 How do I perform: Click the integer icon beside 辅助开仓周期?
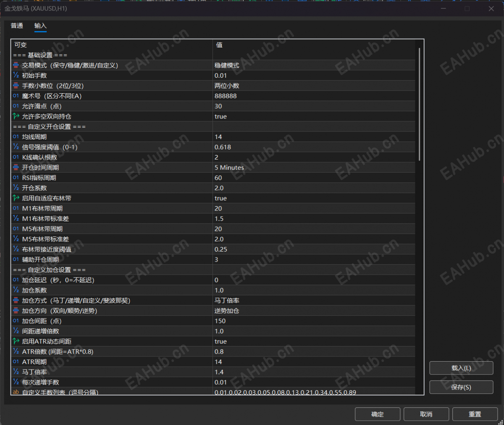click(16, 259)
